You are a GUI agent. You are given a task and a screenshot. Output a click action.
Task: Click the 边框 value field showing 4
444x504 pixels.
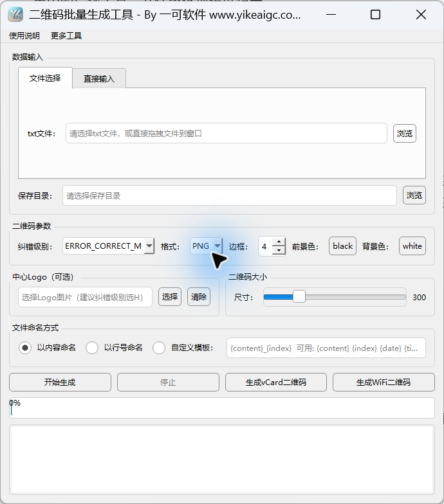(265, 247)
